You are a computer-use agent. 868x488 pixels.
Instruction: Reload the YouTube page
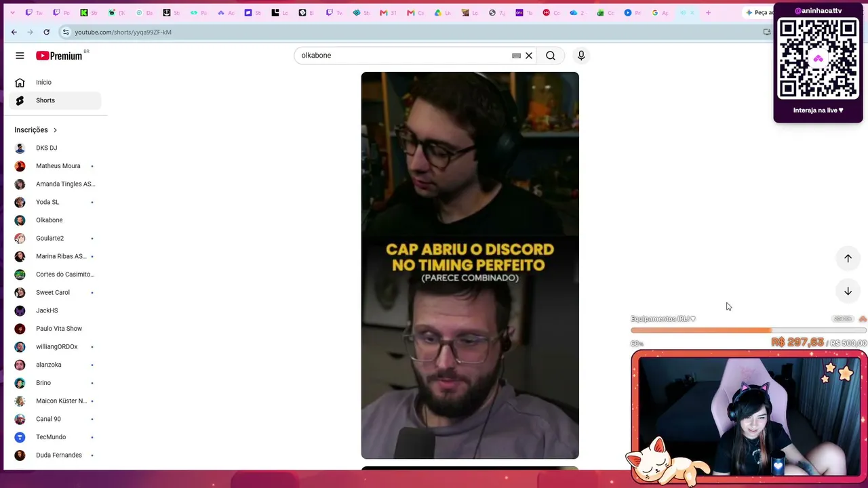[x=46, y=32]
